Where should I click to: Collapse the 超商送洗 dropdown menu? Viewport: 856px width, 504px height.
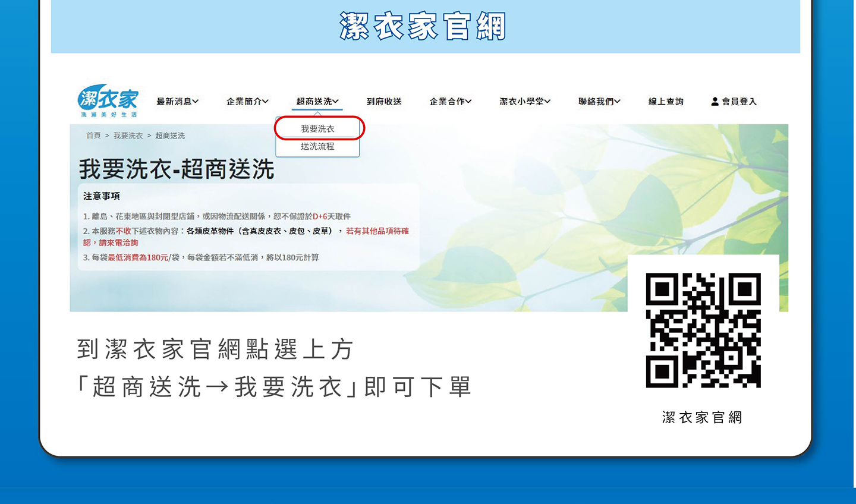[317, 102]
